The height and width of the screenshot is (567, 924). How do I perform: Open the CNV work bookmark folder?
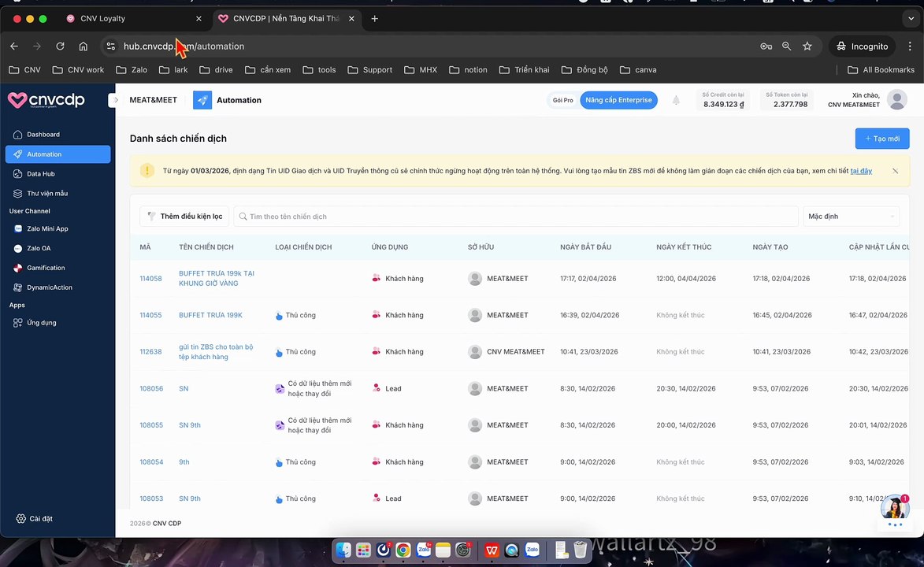pos(78,69)
